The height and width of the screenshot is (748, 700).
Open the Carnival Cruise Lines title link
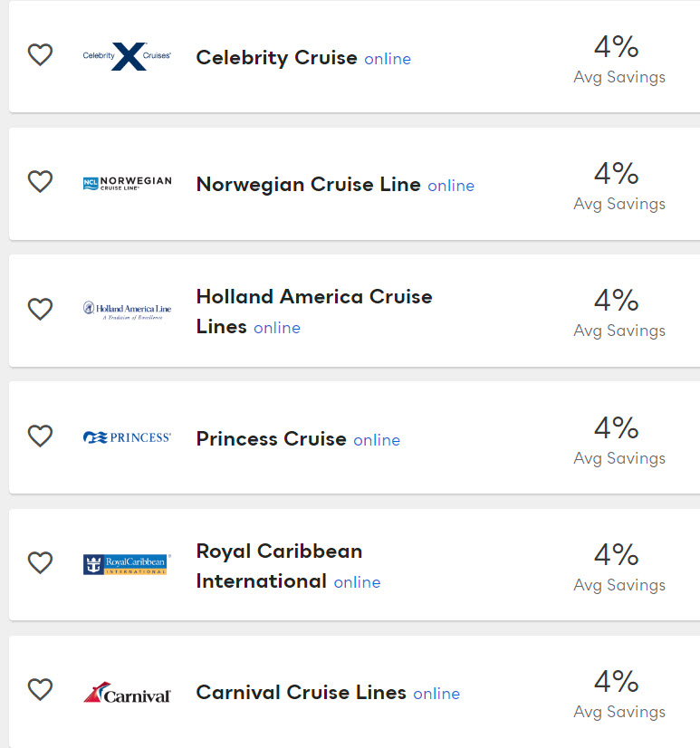point(301,693)
